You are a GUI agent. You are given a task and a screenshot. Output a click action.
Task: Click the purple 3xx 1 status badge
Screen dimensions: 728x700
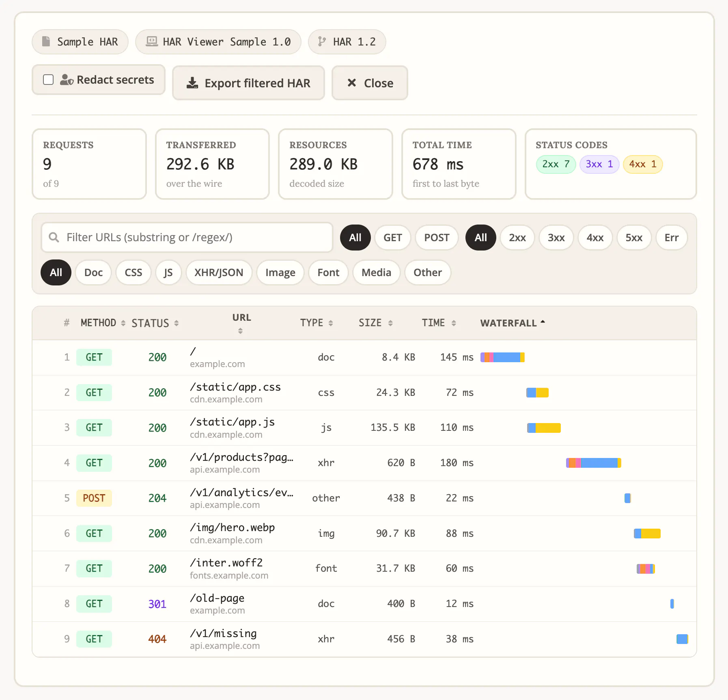(599, 164)
